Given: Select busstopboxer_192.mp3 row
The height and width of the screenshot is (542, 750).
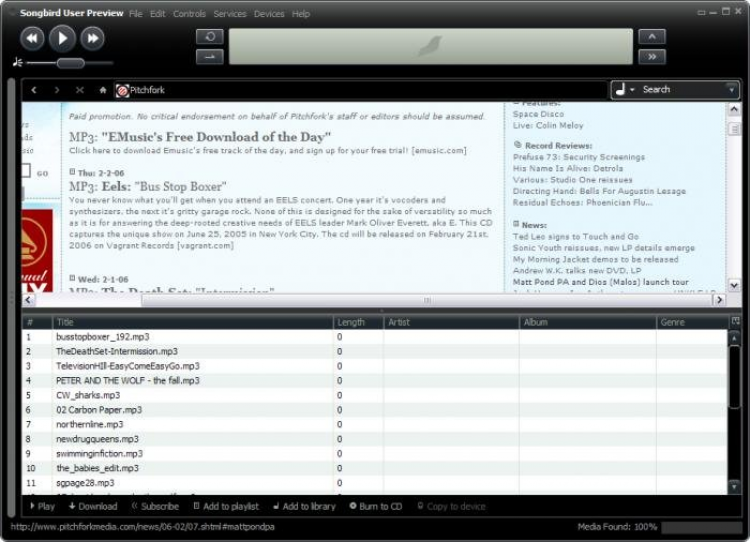Looking at the screenshot, I should (x=375, y=337).
